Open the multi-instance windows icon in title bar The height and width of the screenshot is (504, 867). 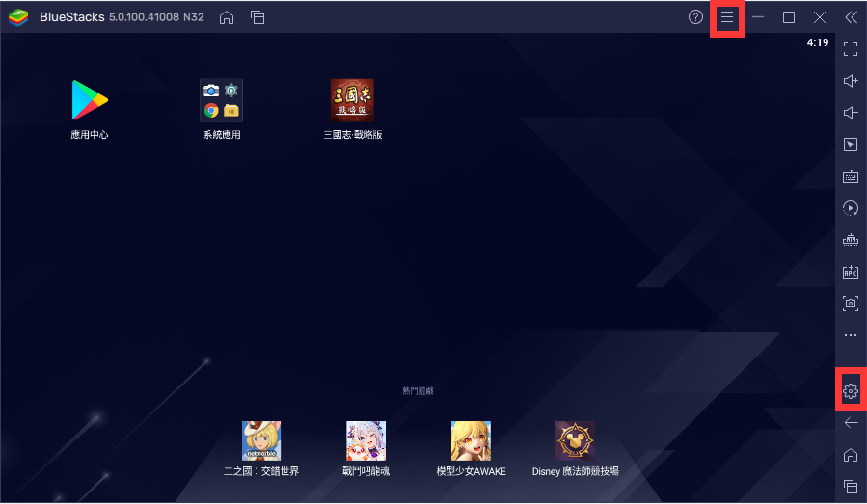[x=257, y=17]
